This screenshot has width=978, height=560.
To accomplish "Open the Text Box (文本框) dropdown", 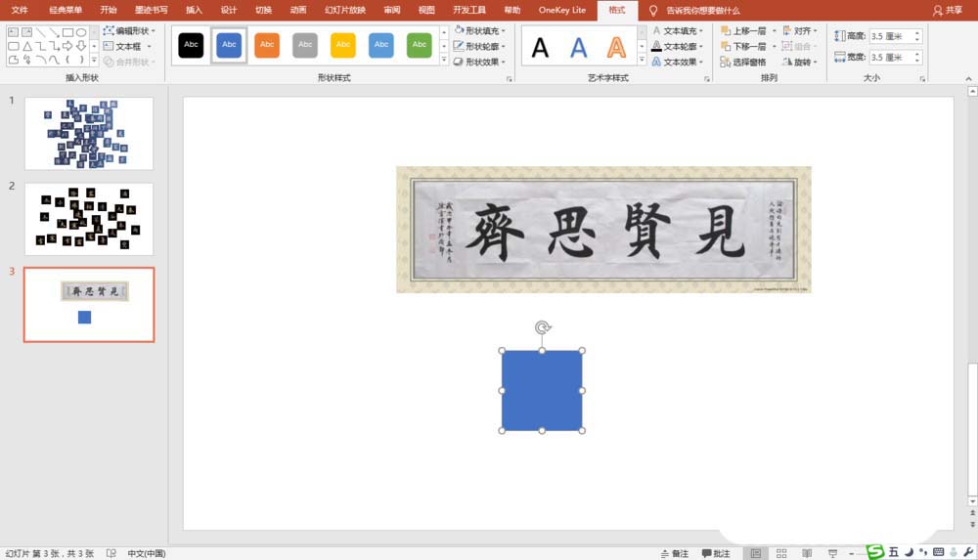I will [128, 46].
